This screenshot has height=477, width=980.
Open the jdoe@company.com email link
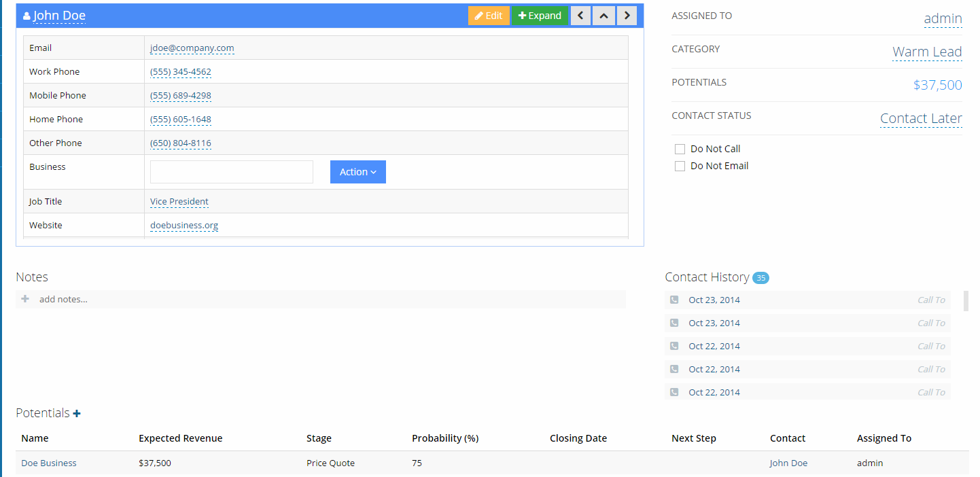(x=192, y=48)
